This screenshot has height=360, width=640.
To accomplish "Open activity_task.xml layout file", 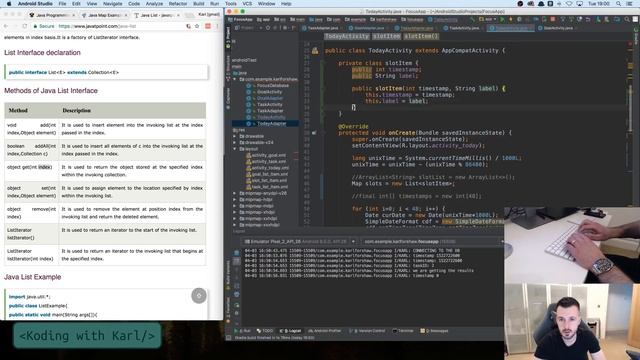I will pos(268,162).
